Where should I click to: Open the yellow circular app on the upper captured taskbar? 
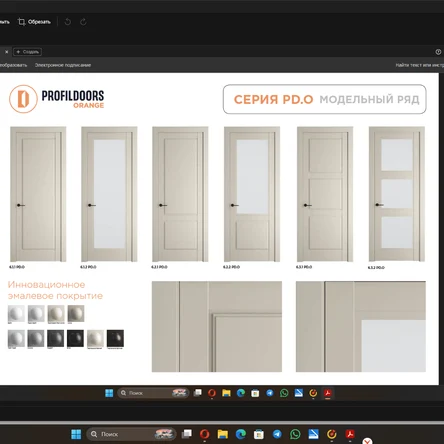click(x=313, y=393)
